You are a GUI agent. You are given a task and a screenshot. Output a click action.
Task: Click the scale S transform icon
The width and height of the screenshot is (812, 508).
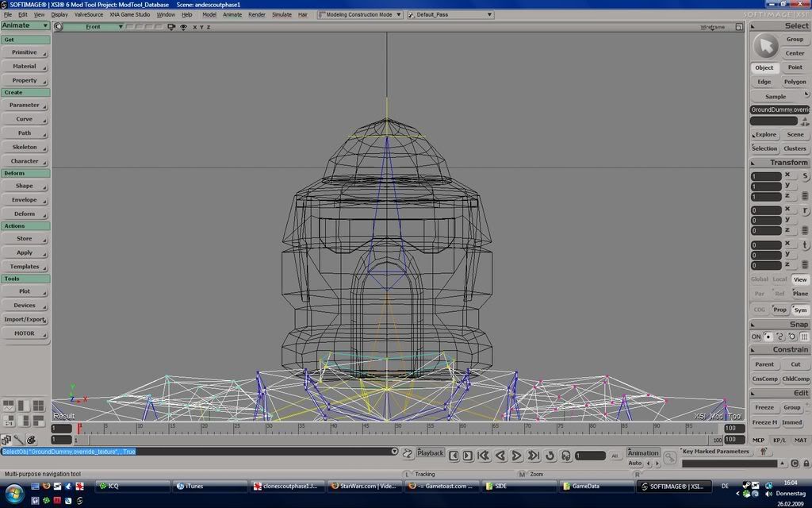805,176
